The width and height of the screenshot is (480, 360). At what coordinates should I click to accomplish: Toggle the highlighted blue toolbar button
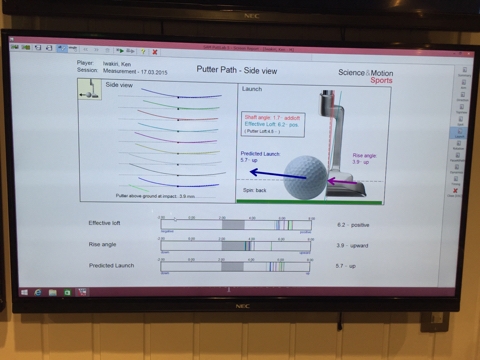click(62, 49)
